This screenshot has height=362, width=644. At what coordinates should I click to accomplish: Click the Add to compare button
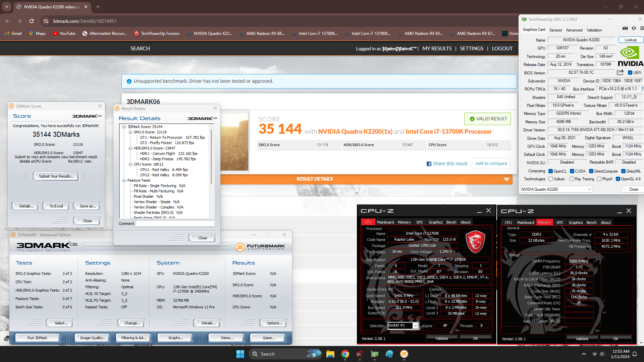coord(491,164)
